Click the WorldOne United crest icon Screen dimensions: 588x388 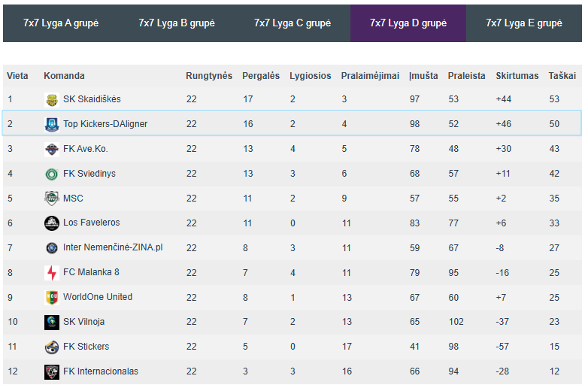pyautogui.click(x=52, y=298)
